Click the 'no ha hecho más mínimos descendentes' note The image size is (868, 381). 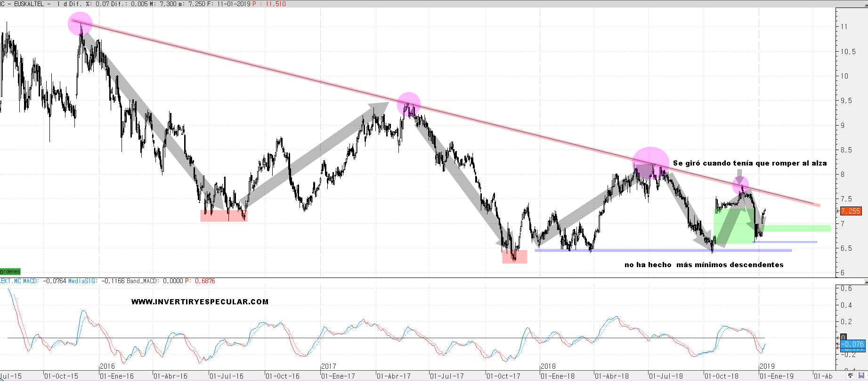click(704, 265)
